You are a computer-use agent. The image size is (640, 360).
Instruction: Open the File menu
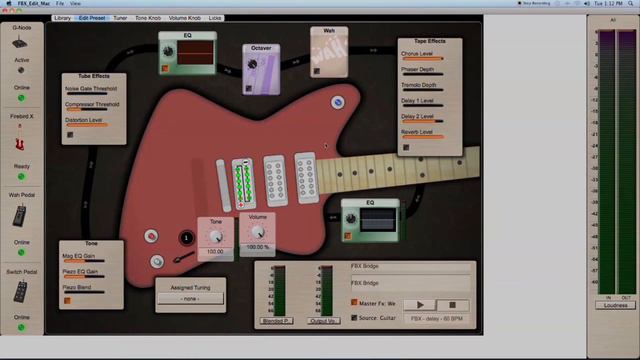pos(60,3)
